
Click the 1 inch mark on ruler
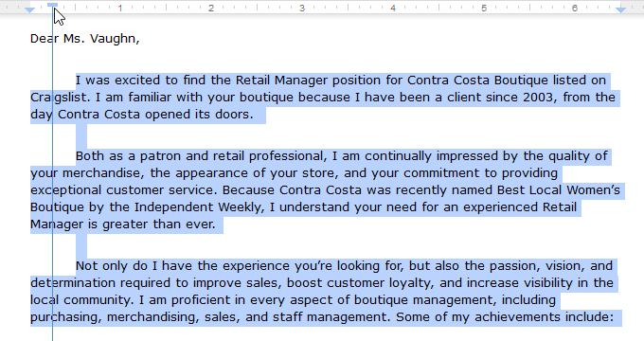(x=120, y=8)
